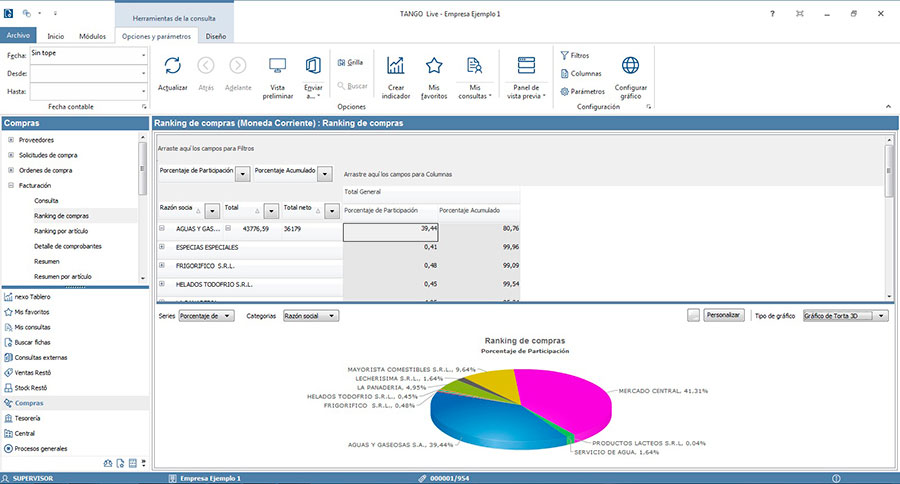Screen dimensions: 900x484
Task: Open Procesos generales module
Action: (x=36, y=448)
